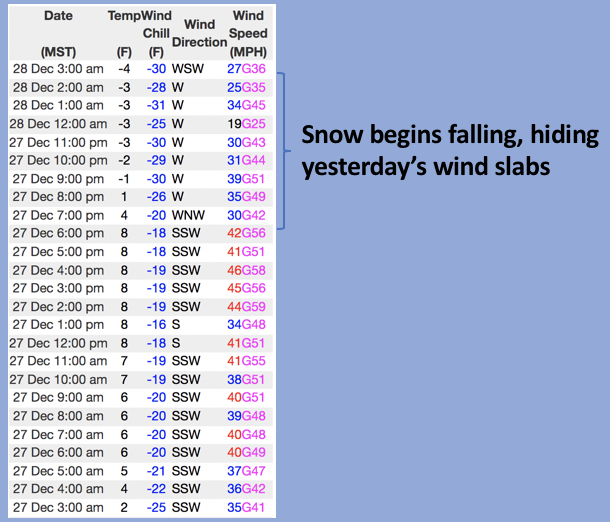Click the Wind Chill column header

tap(156, 33)
